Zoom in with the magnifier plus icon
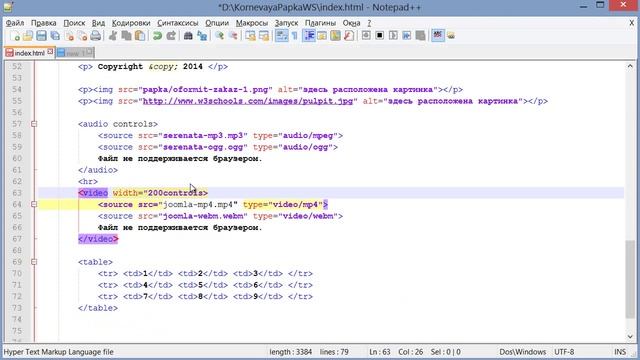Viewport: 640px width, 360px height. point(220,36)
